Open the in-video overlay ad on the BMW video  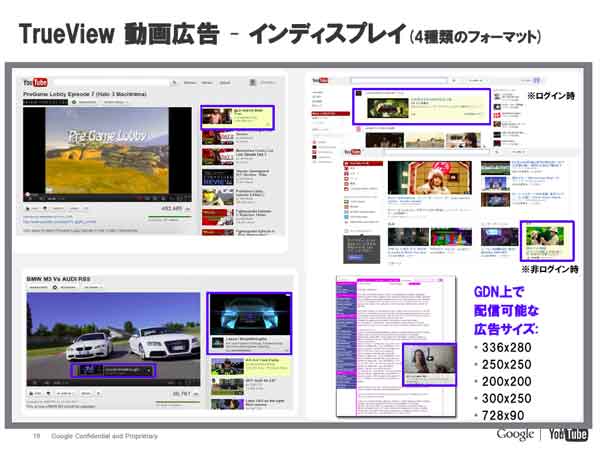point(113,370)
